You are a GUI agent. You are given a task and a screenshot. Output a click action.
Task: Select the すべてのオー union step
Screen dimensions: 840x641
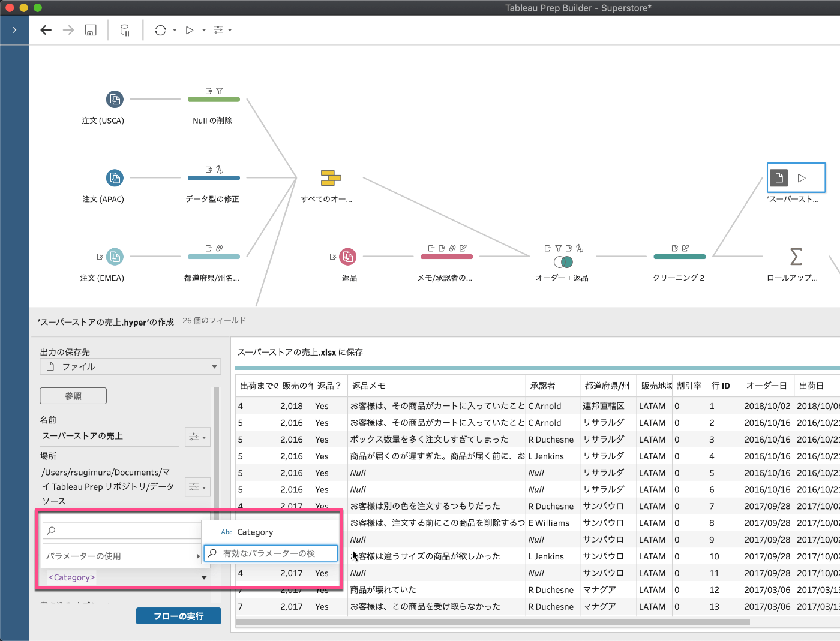[x=331, y=177]
